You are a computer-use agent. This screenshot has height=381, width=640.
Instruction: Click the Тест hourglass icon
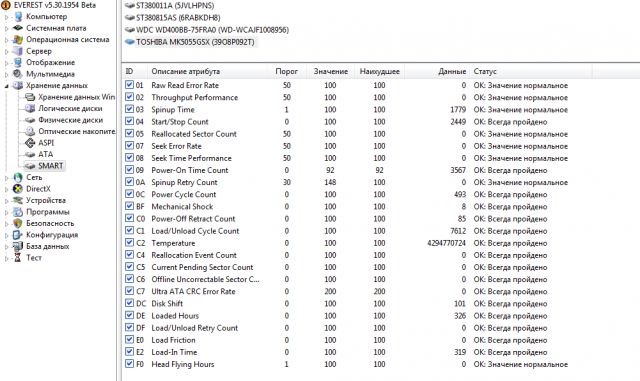click(x=18, y=258)
